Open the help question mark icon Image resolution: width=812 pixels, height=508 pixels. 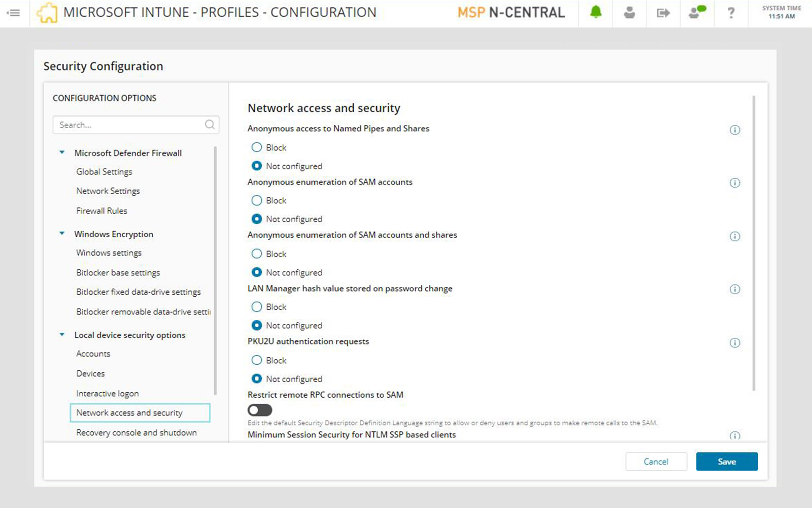(x=731, y=13)
